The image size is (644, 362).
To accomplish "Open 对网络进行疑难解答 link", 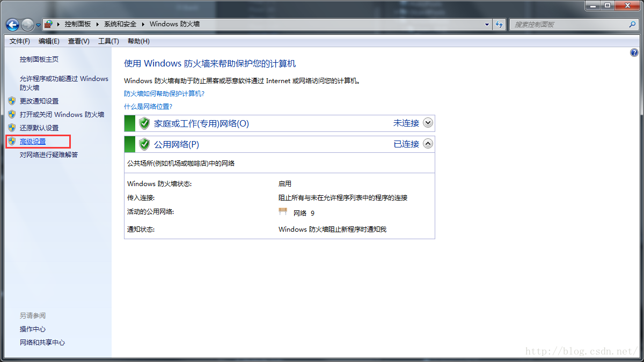I will (x=49, y=155).
